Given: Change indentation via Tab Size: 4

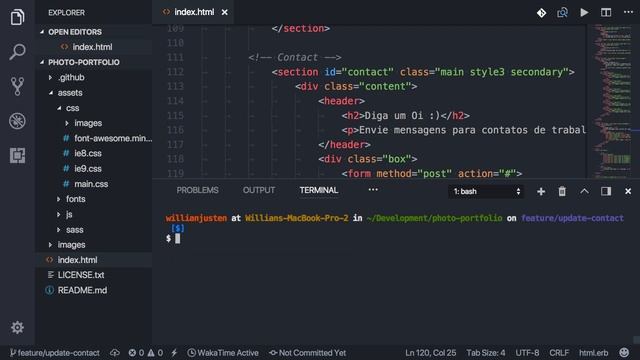Looking at the screenshot, I should coord(486,353).
